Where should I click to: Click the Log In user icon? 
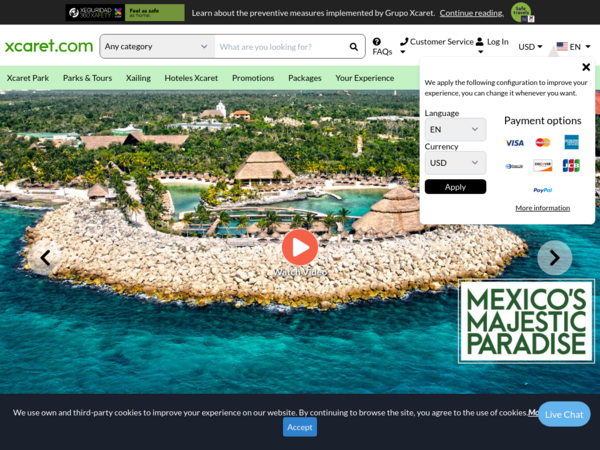pyautogui.click(x=479, y=42)
